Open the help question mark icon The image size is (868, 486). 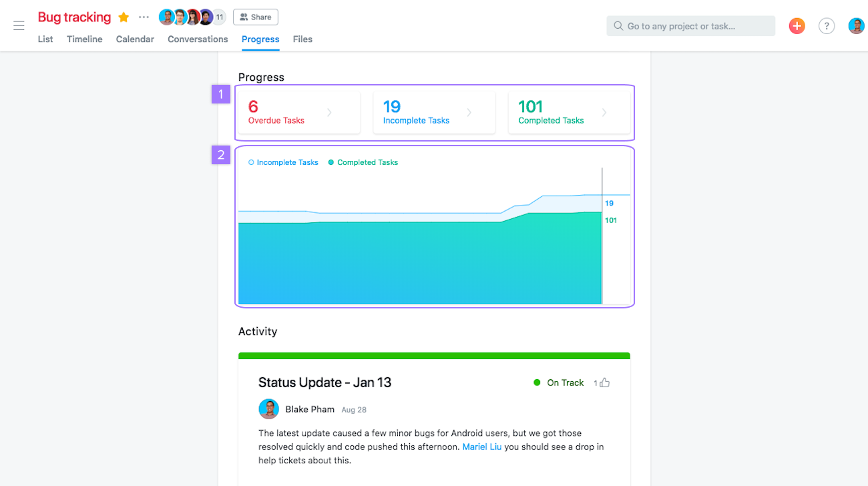click(x=827, y=26)
